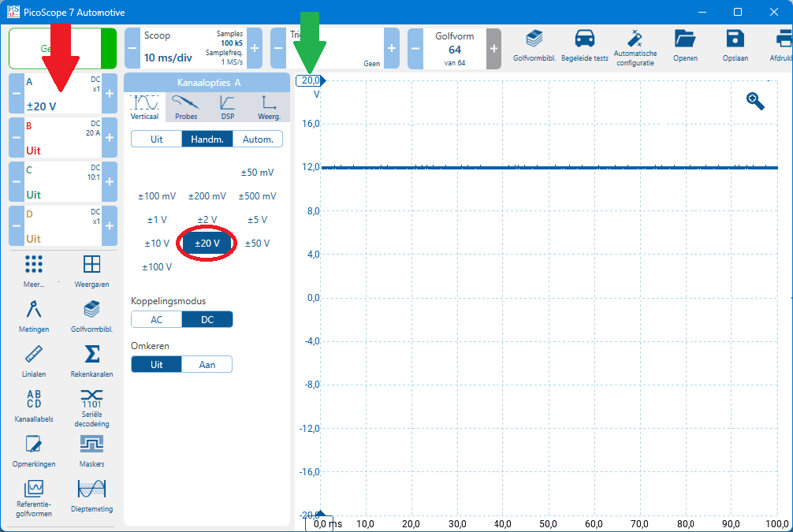This screenshot has height=532, width=793.
Task: Open Rekenkanalen math channels
Action: point(91,359)
